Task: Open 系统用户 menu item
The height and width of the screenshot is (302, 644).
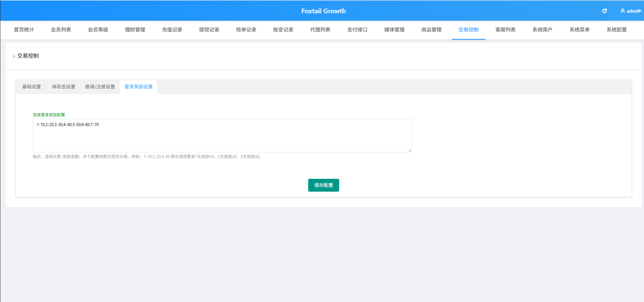Action: 543,29
